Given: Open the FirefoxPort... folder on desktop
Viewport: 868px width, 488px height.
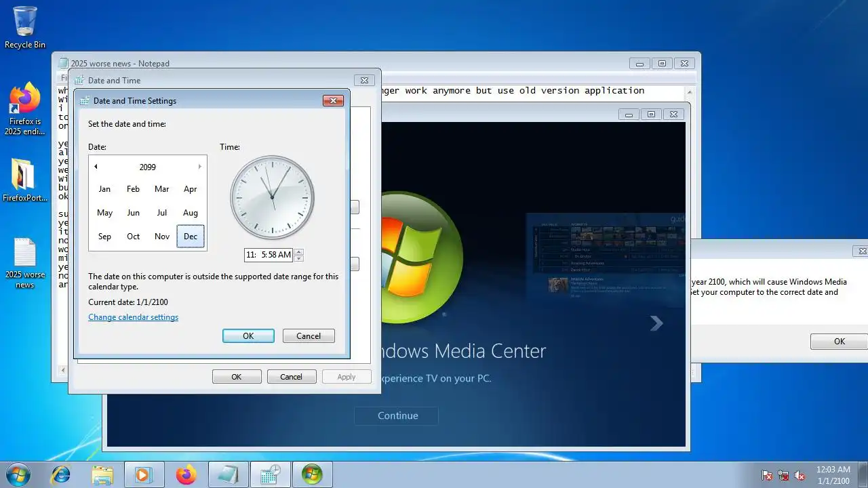Looking at the screenshot, I should [x=25, y=181].
